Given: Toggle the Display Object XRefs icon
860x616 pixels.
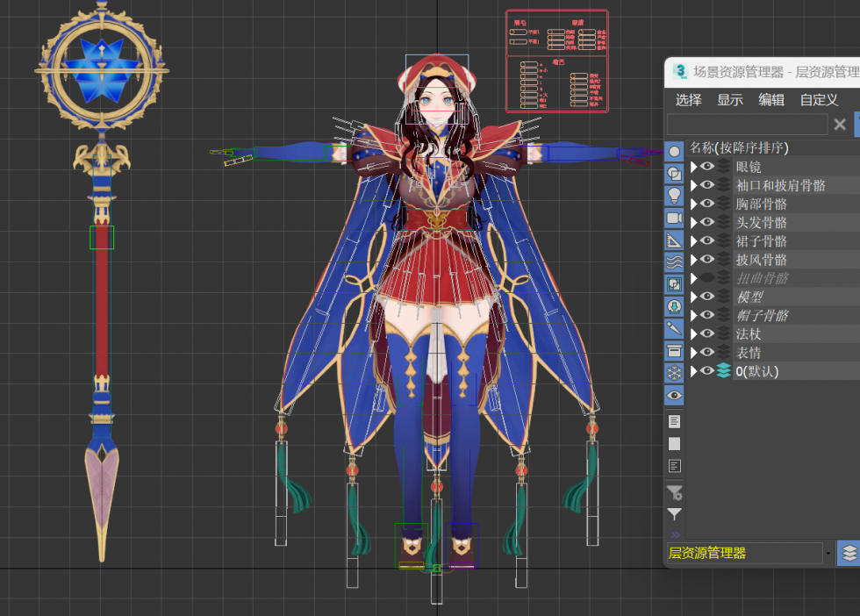Looking at the screenshot, I should coord(674,306).
